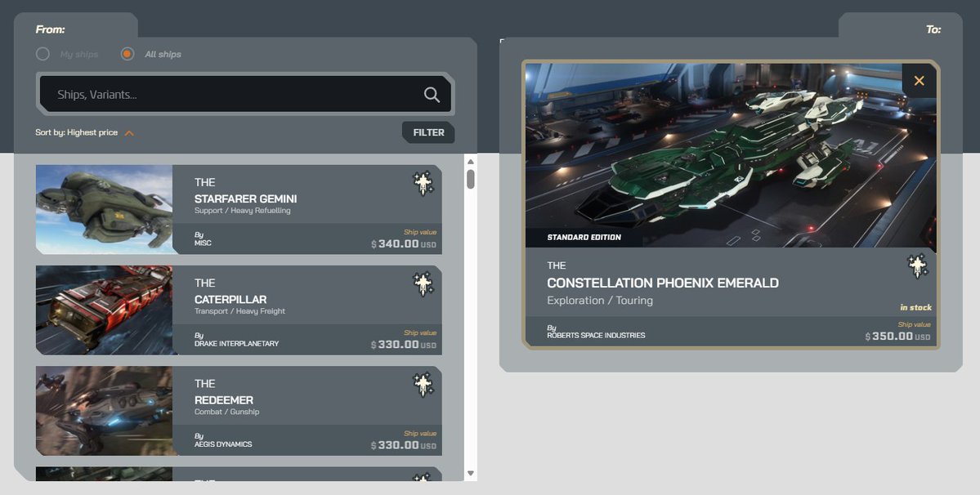Click the search magnifier icon
This screenshot has width=980, height=495.
432,94
